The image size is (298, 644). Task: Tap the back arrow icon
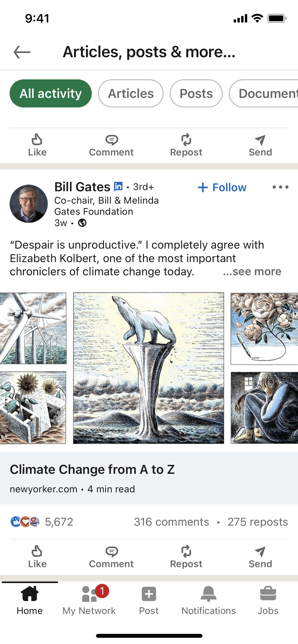22,52
